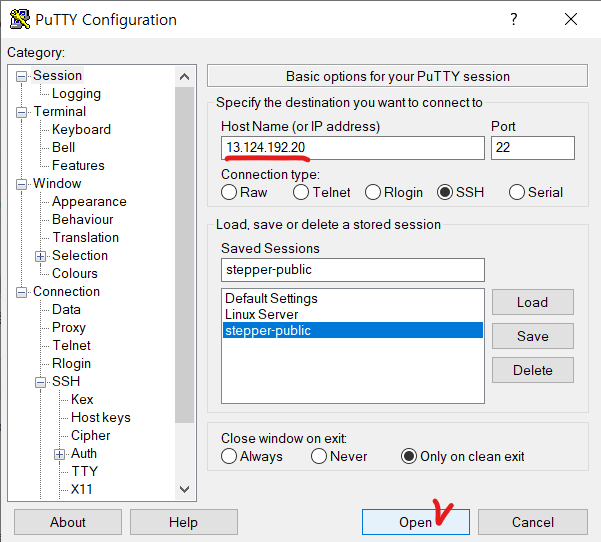This screenshot has width=601, height=542.
Task: Collapse the Window tree node
Action: point(21,184)
